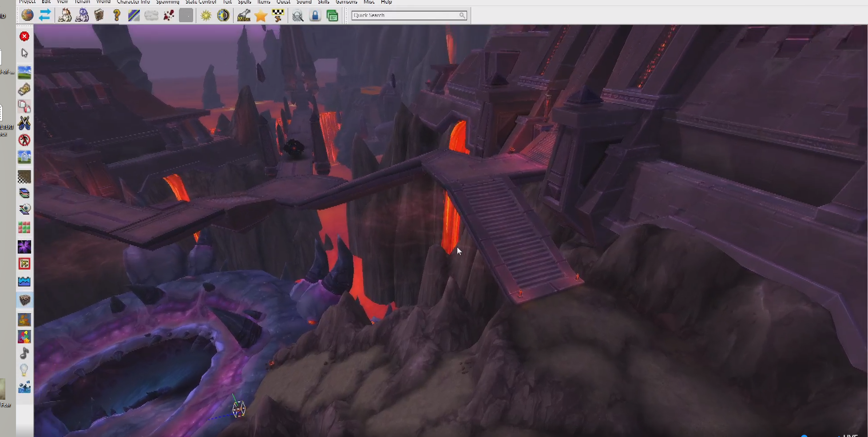Select the blue water waves tool
The width and height of the screenshot is (868, 437).
(24, 282)
